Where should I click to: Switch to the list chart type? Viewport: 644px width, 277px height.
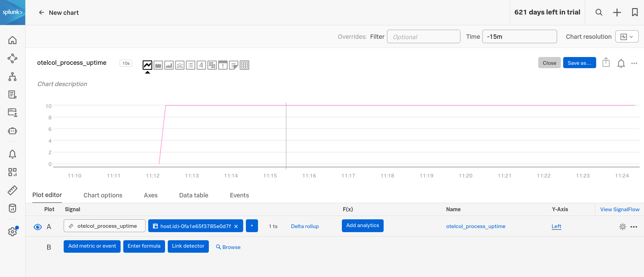(x=191, y=65)
